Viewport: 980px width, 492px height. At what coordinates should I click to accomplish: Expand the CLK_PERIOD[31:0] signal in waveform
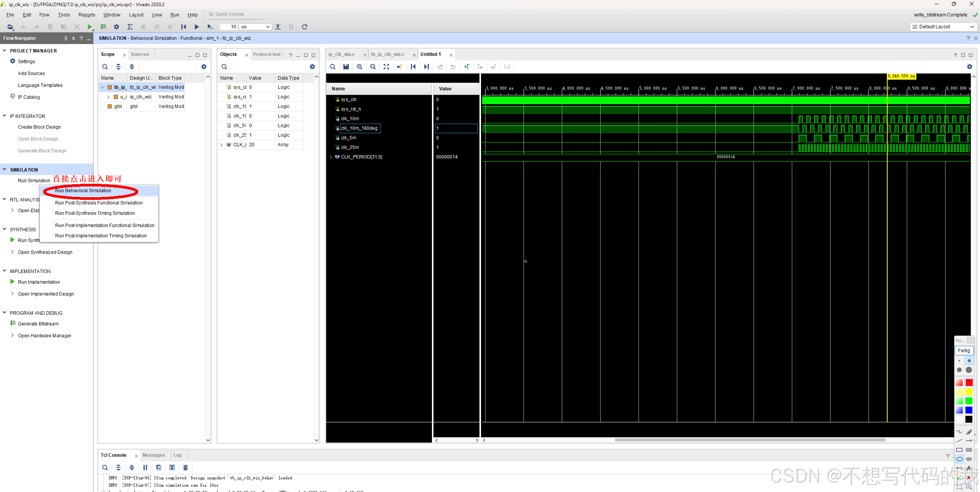331,157
